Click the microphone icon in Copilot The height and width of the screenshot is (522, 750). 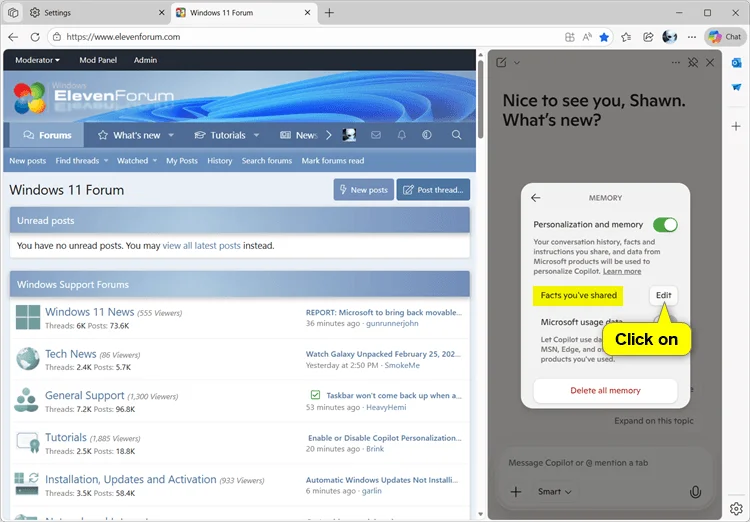[x=695, y=491]
